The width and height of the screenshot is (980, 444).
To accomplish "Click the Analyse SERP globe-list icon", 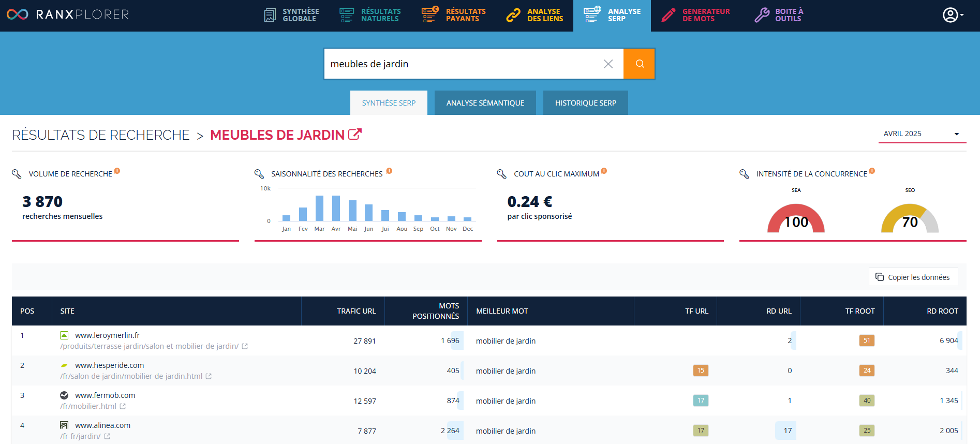I will point(592,14).
